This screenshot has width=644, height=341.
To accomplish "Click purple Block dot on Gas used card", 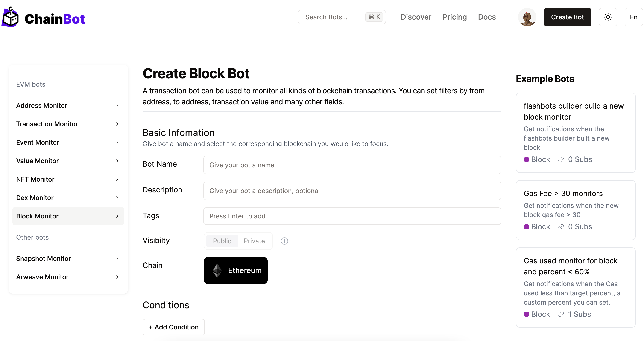I will [x=527, y=314].
